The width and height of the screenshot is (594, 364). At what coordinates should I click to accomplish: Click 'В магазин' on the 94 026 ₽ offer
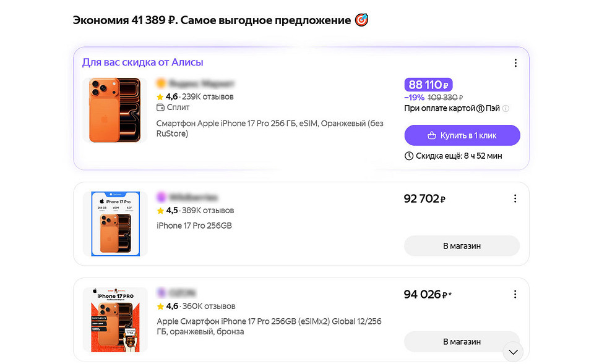(x=462, y=342)
